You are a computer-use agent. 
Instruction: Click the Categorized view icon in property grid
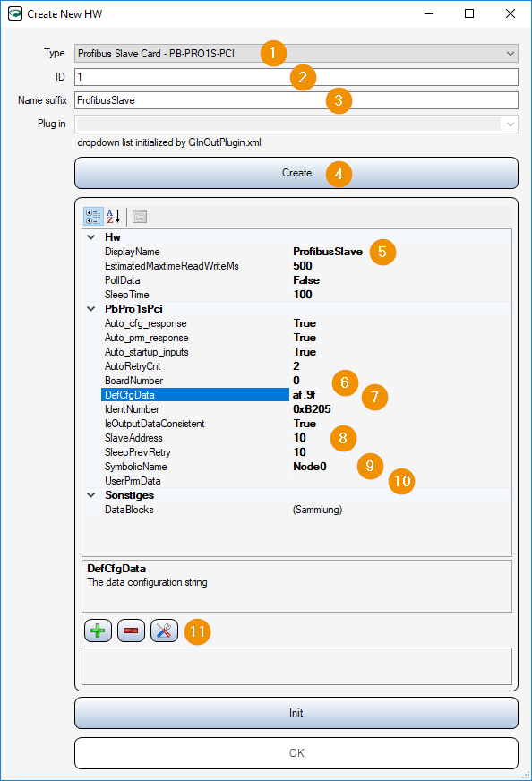pyautogui.click(x=93, y=217)
